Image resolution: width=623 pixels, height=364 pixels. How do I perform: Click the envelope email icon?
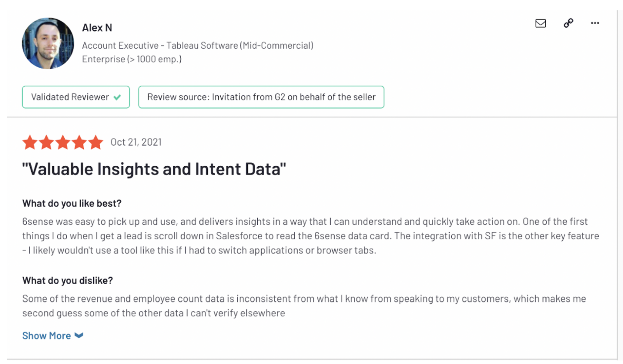tap(541, 23)
